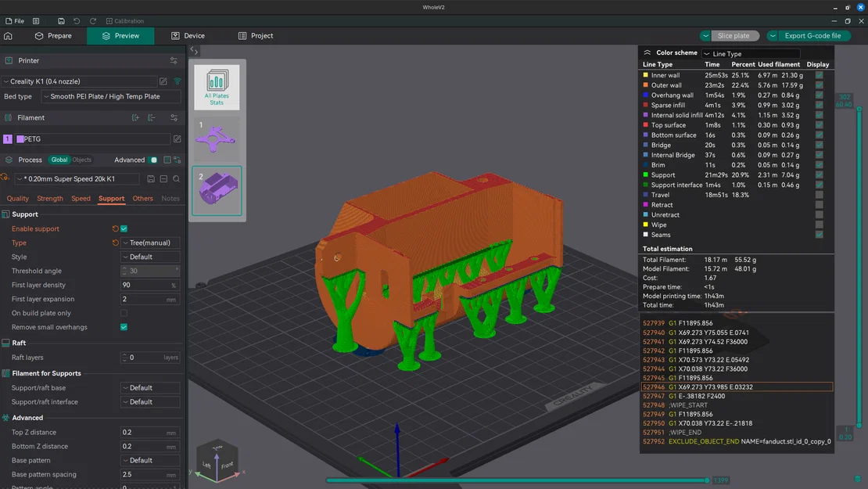Open filament settings sliders icon
This screenshot has height=489, width=868.
[x=174, y=117]
